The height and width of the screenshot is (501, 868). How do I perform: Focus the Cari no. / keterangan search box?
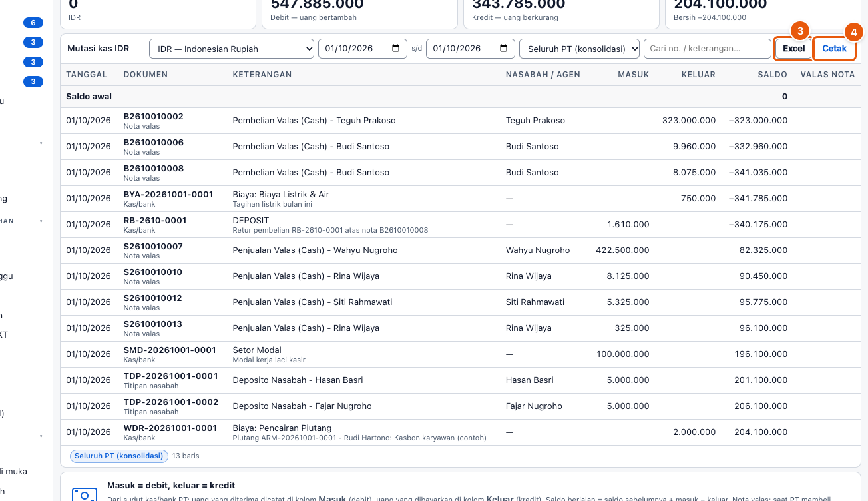[x=707, y=49]
